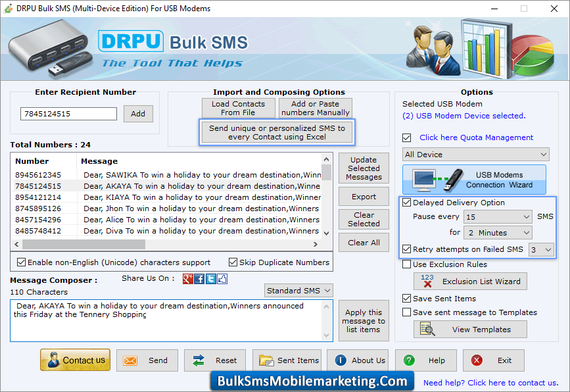Click list scroll down arrow

[x=327, y=233]
